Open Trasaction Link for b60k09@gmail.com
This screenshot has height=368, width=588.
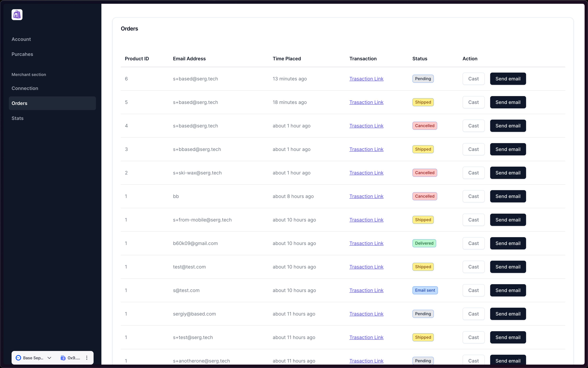pyautogui.click(x=366, y=243)
